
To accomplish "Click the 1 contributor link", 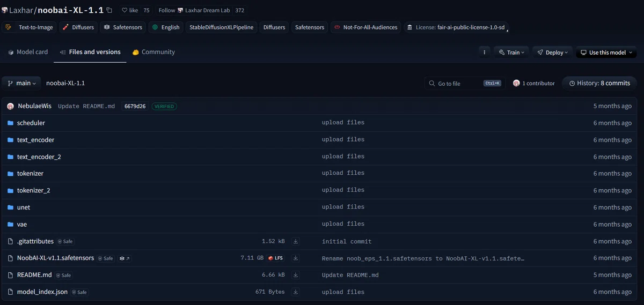I will pyautogui.click(x=534, y=83).
